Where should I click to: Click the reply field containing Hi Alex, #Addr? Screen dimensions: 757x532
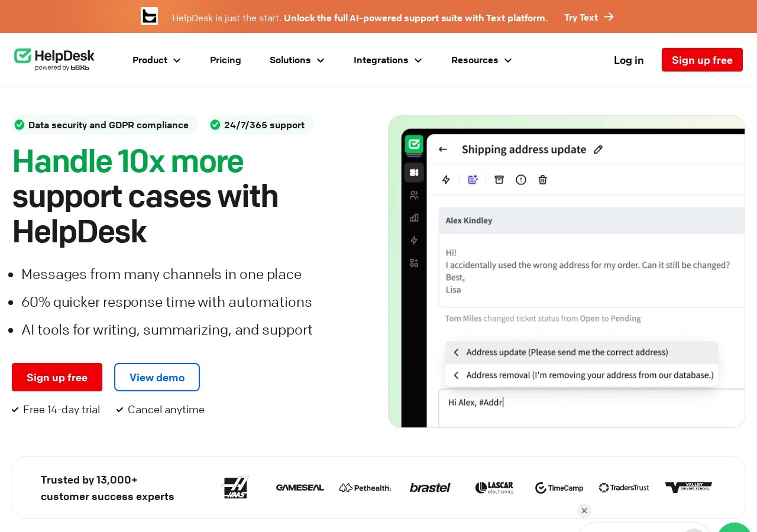point(591,408)
